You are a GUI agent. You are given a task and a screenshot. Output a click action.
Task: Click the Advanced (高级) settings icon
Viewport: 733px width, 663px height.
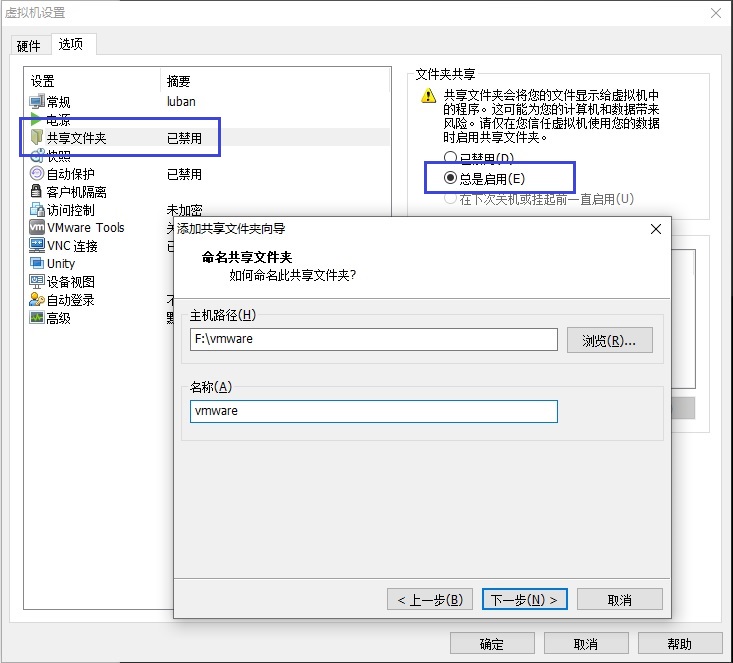[37, 318]
